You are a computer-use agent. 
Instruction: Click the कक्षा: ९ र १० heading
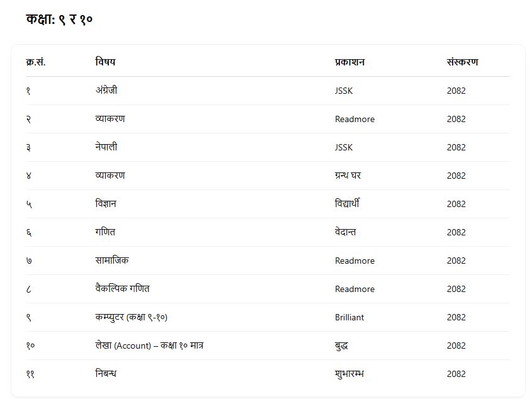coord(60,20)
